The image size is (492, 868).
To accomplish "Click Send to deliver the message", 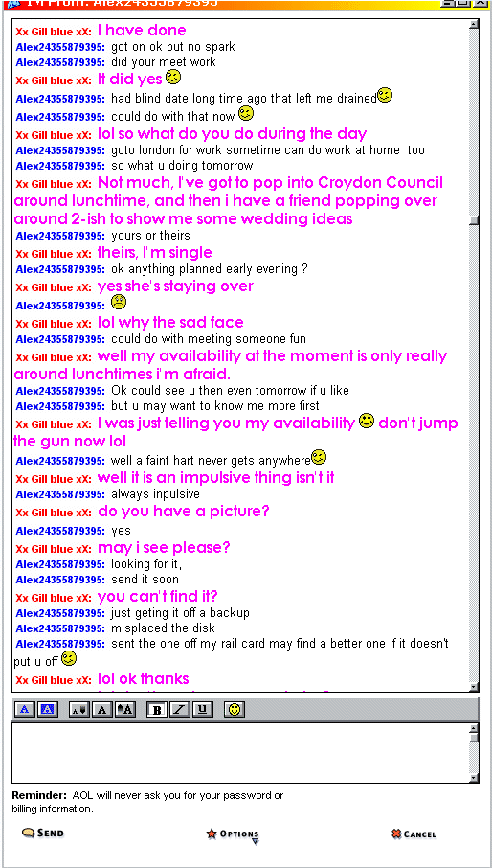I will pos(43,833).
